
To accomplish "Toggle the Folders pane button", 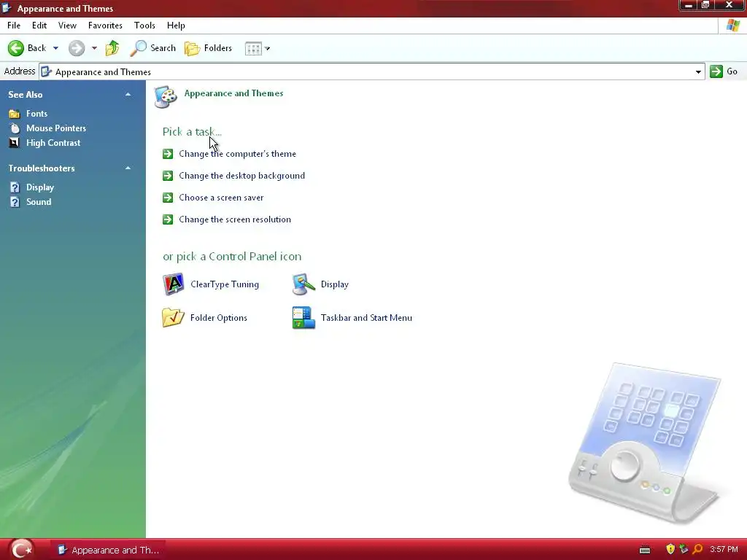I will pyautogui.click(x=208, y=48).
